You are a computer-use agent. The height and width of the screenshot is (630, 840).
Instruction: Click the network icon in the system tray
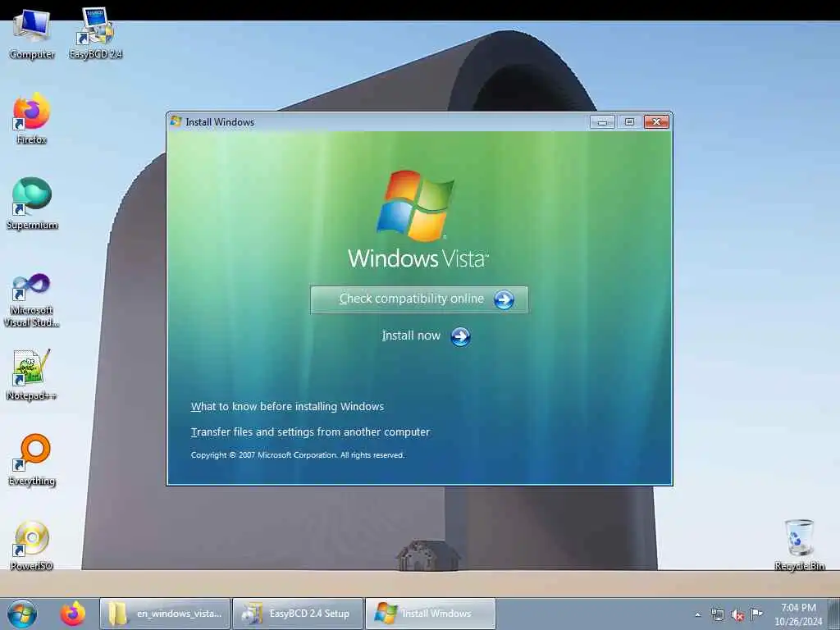[x=717, y=615]
